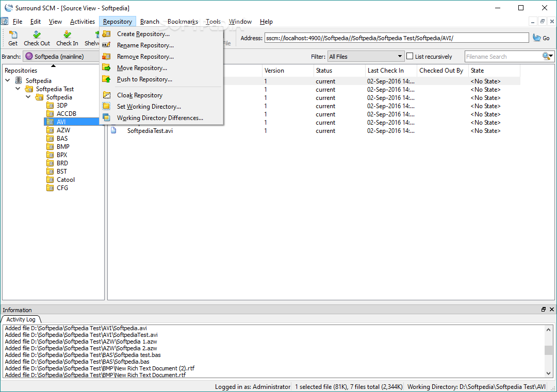
Task: Close the Information panel
Action: [x=552, y=310]
